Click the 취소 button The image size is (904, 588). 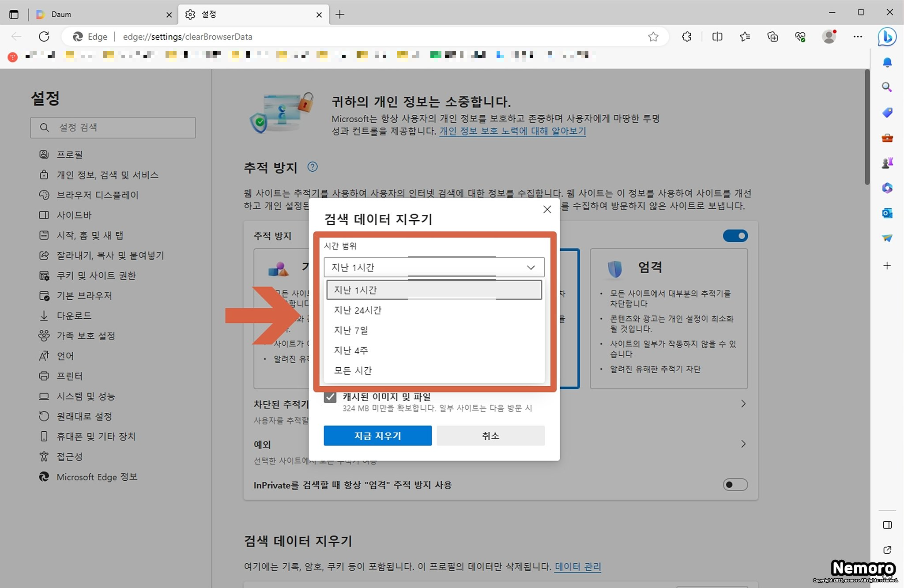click(x=490, y=436)
